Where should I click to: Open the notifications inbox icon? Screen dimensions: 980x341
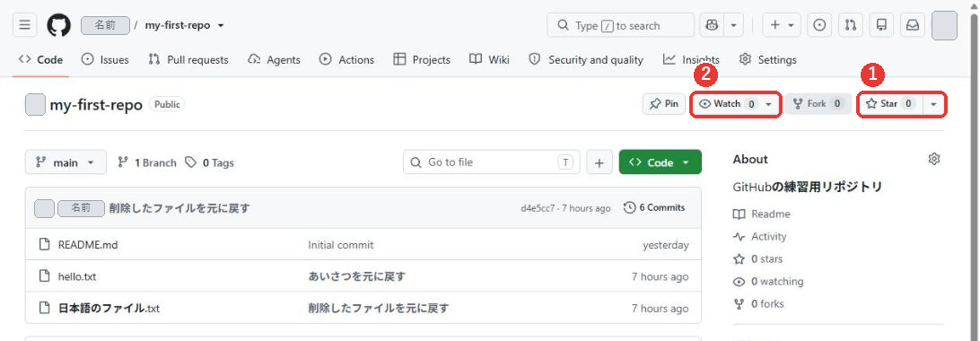(x=913, y=26)
